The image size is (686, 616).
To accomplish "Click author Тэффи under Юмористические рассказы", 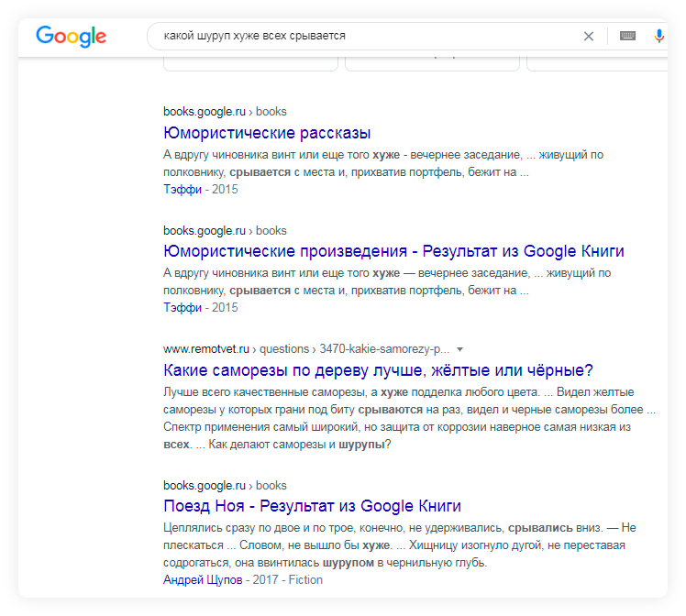I will (183, 190).
